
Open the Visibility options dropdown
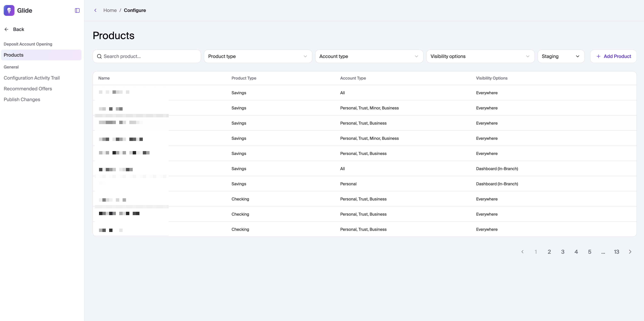pyautogui.click(x=480, y=56)
